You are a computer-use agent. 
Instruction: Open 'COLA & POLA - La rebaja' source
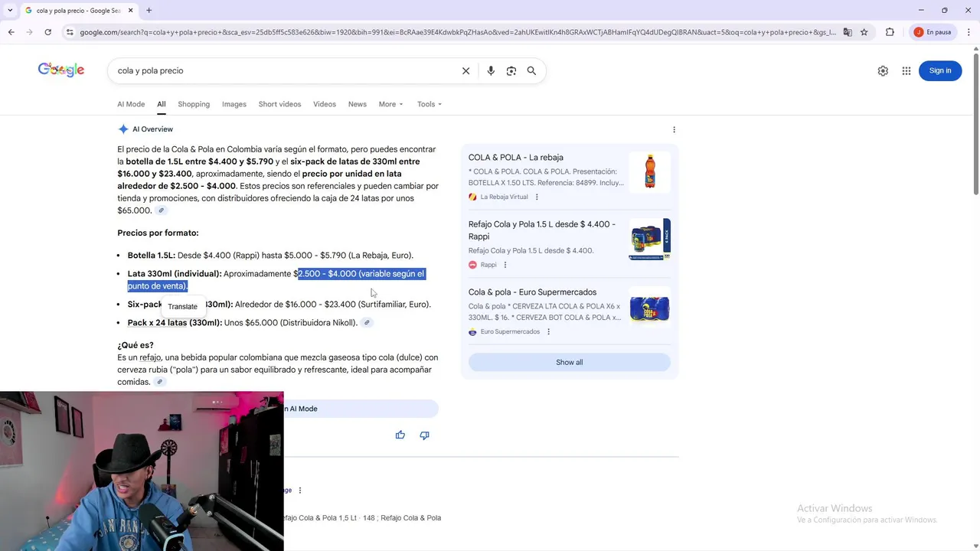516,158
